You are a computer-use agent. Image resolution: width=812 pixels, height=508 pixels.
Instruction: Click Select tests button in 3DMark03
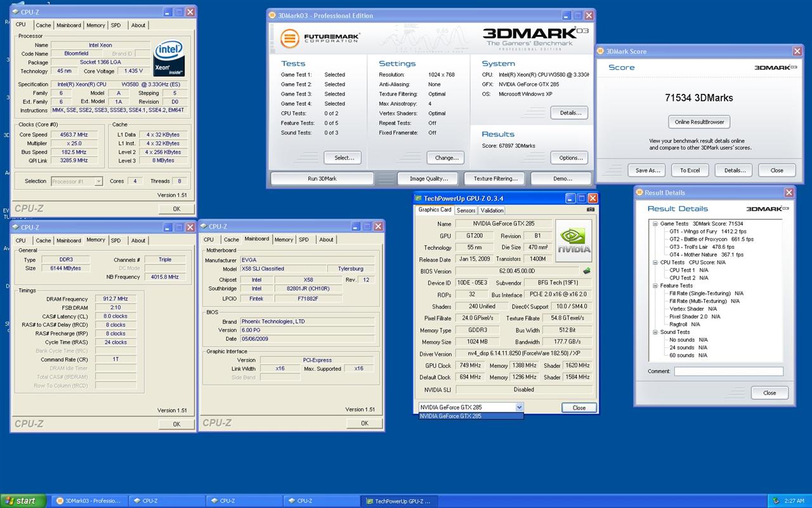point(344,157)
